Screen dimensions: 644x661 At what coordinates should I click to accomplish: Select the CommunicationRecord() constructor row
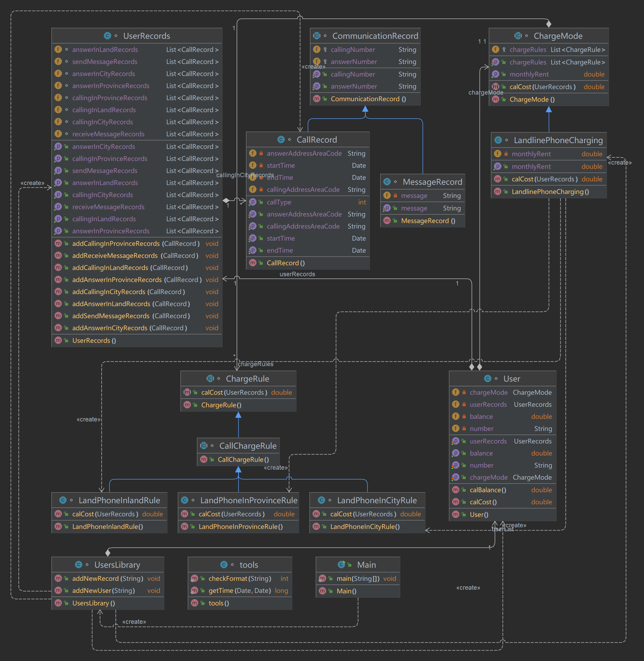pos(368,99)
